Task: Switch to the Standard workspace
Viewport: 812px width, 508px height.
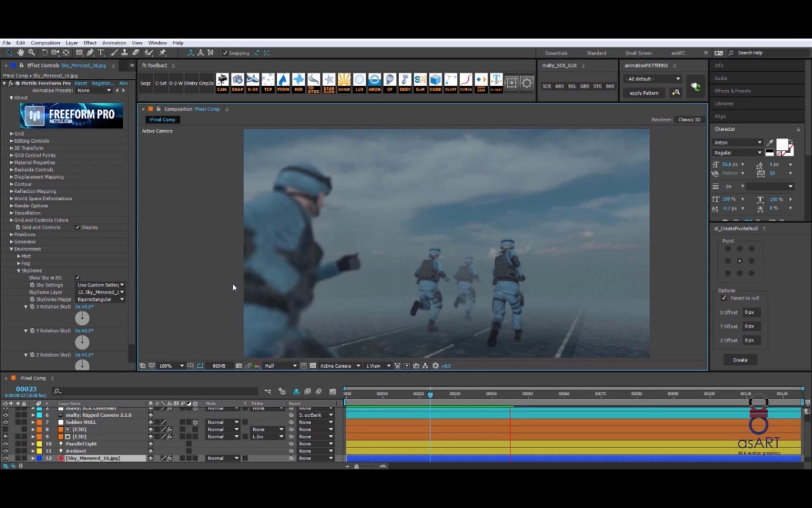Action: pyautogui.click(x=596, y=53)
